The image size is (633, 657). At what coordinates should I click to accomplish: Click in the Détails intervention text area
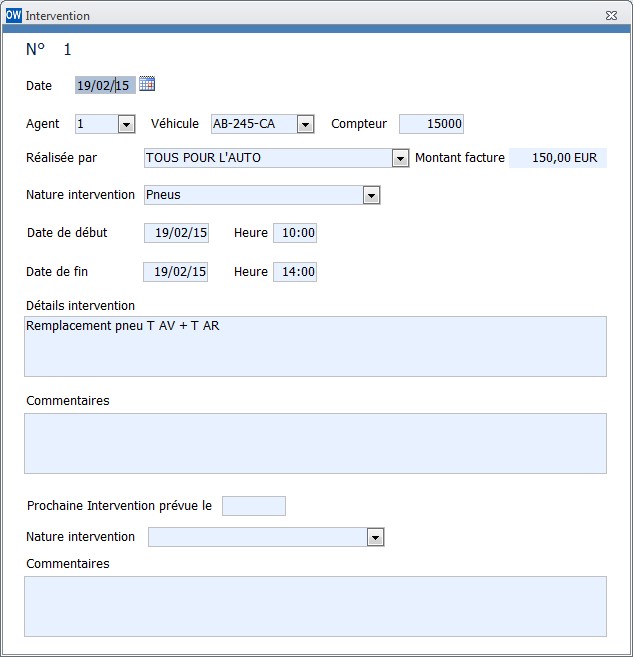315,347
